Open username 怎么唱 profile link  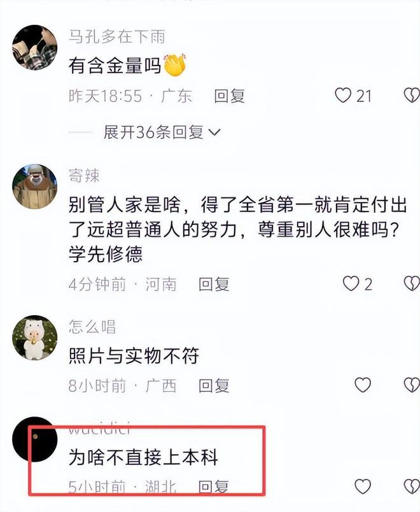(92, 327)
